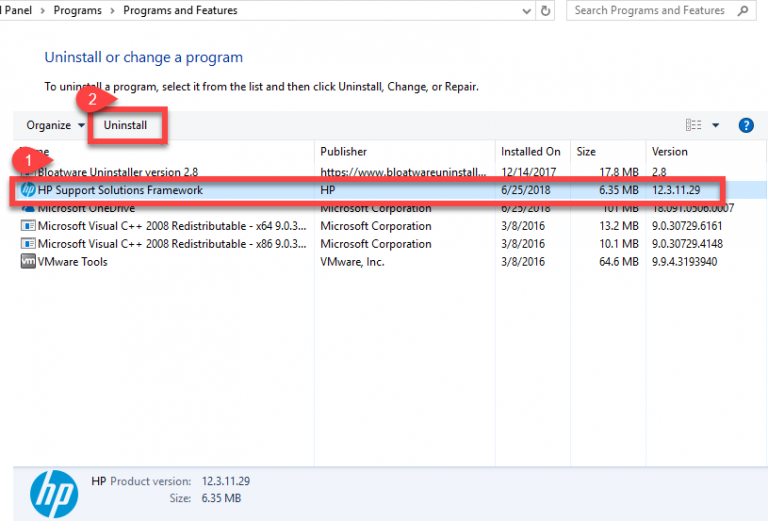Click the 12/14/2017 installed date cell
Screen dimensions: 768x521
pos(528,172)
